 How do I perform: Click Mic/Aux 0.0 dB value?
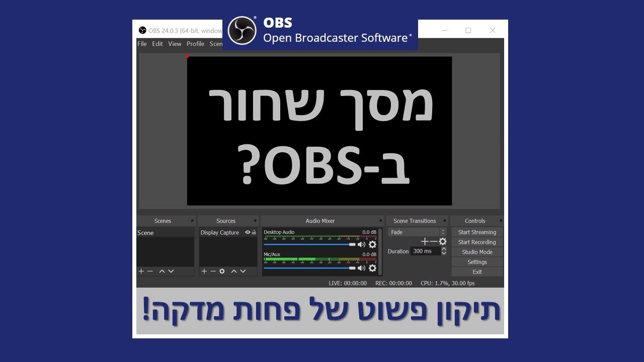(x=369, y=254)
